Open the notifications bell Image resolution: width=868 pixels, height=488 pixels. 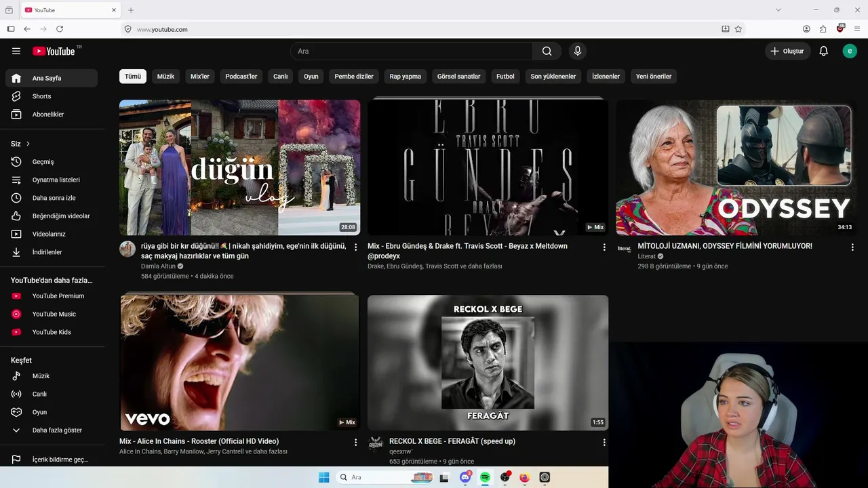point(823,51)
